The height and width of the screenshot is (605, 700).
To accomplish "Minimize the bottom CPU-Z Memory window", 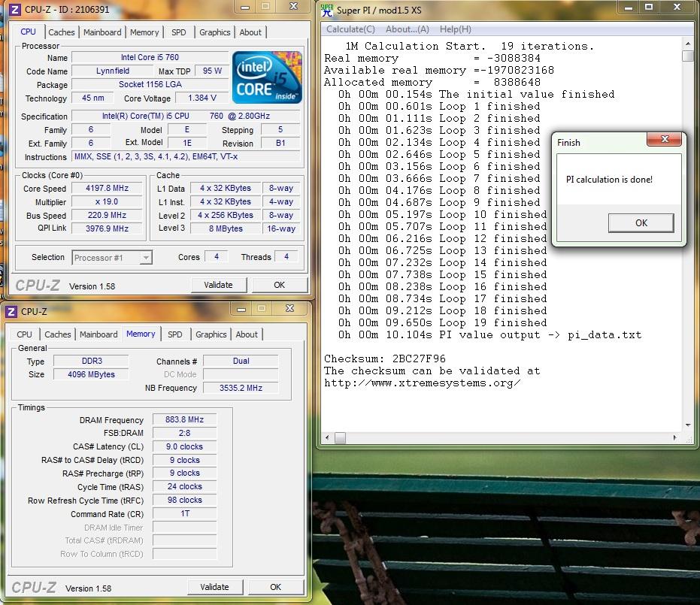I will (x=241, y=309).
